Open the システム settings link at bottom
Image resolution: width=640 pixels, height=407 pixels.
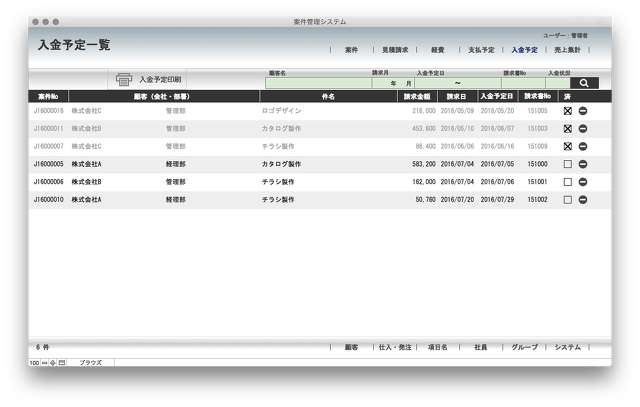568,347
